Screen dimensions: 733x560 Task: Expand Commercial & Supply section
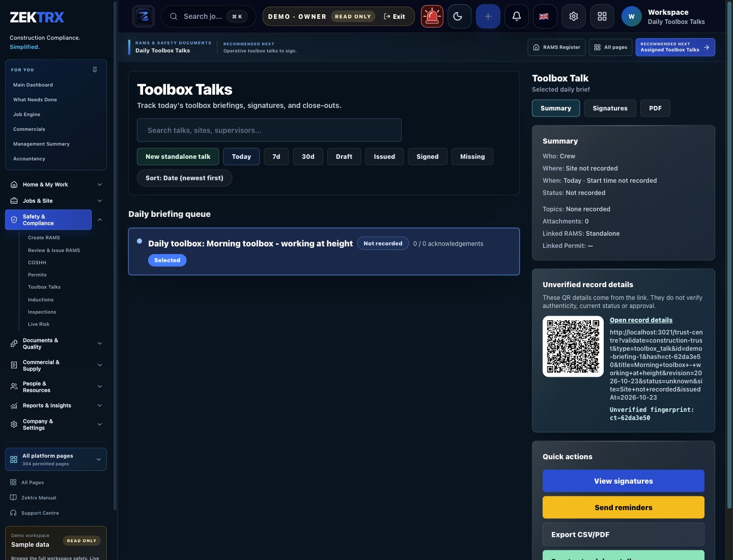100,366
